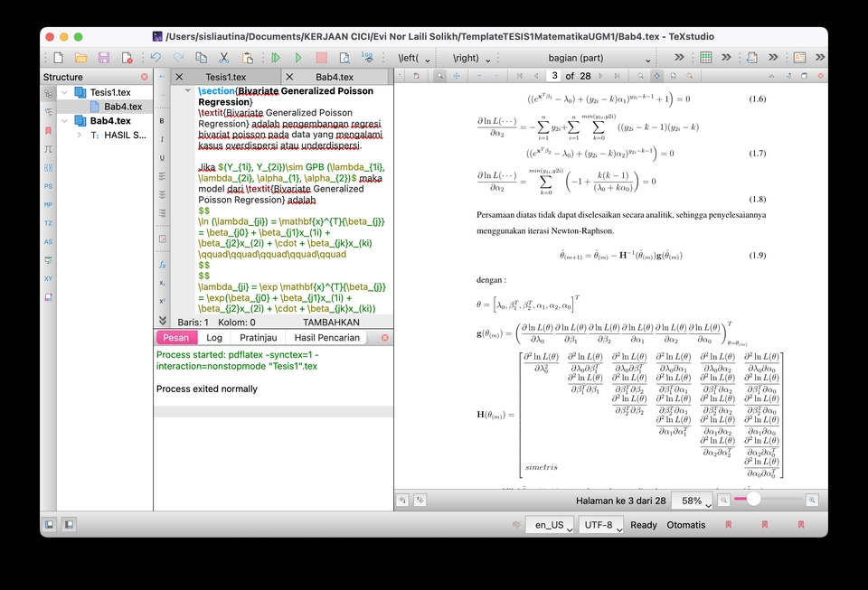Collapse the Tesis1.tex tree node
Screen dimensions: 868x590
coord(65,92)
